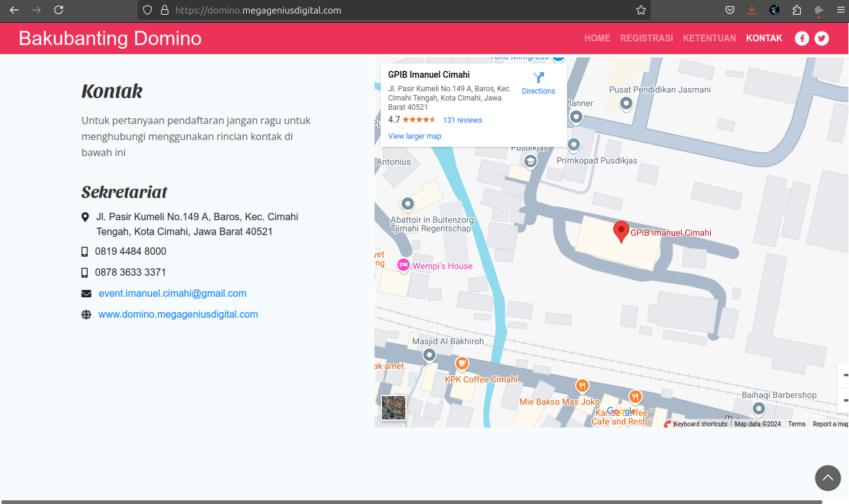
Task: Open the REGISTRASI nav item
Action: click(x=646, y=38)
